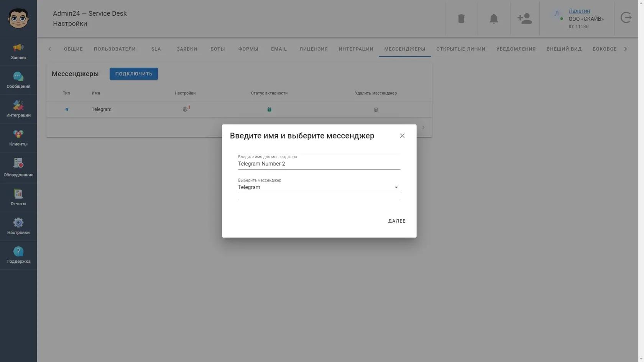Click the ID: 11186 text
The image size is (644, 362).
(x=578, y=26)
